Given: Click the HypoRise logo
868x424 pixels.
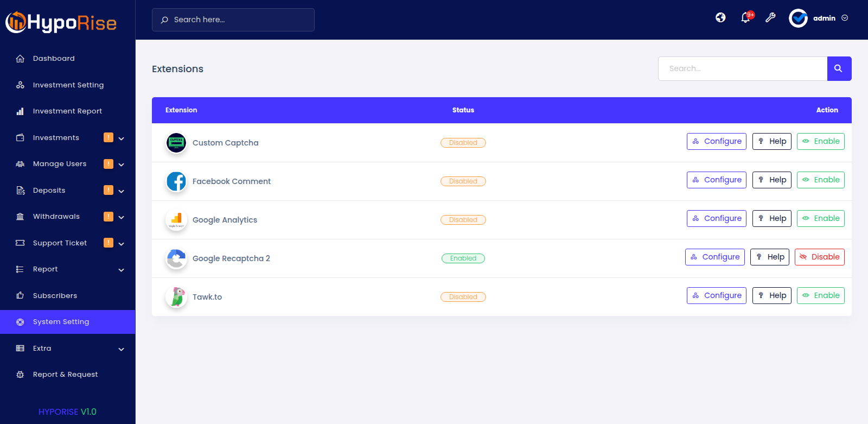Looking at the screenshot, I should pyautogui.click(x=61, y=22).
